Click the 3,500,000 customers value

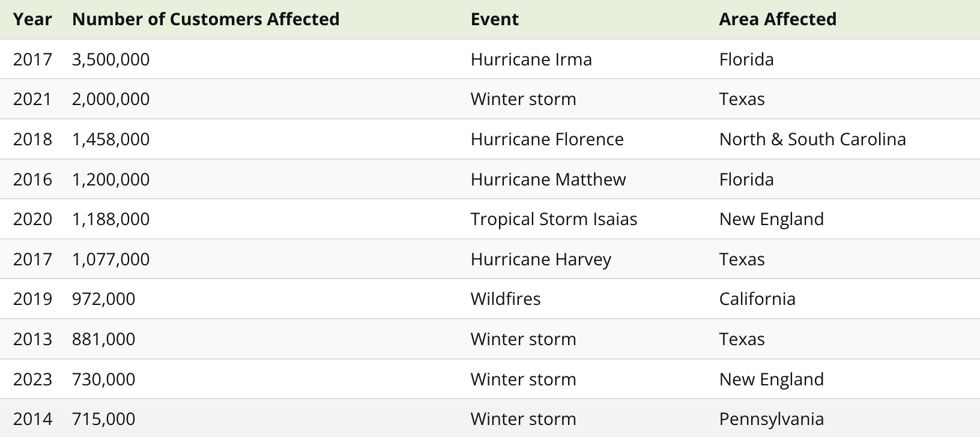pos(110,59)
